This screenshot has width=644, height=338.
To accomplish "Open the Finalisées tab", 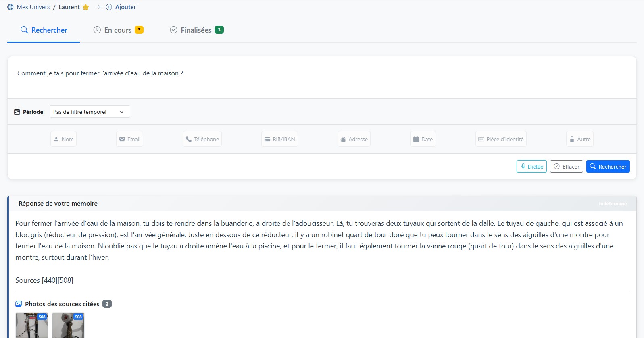I will 196,30.
